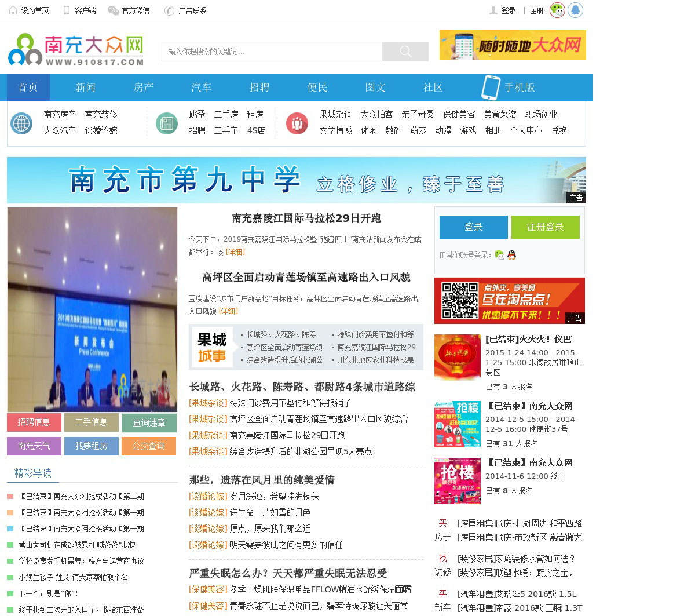Click the 南充大众网 site logo
The height and width of the screenshot is (616, 695).
coord(76,49)
